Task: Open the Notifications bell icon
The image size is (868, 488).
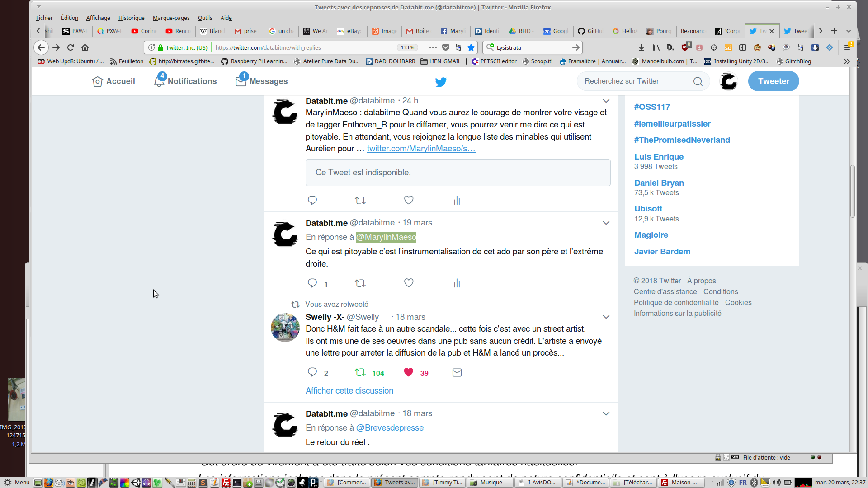Action: click(x=159, y=82)
